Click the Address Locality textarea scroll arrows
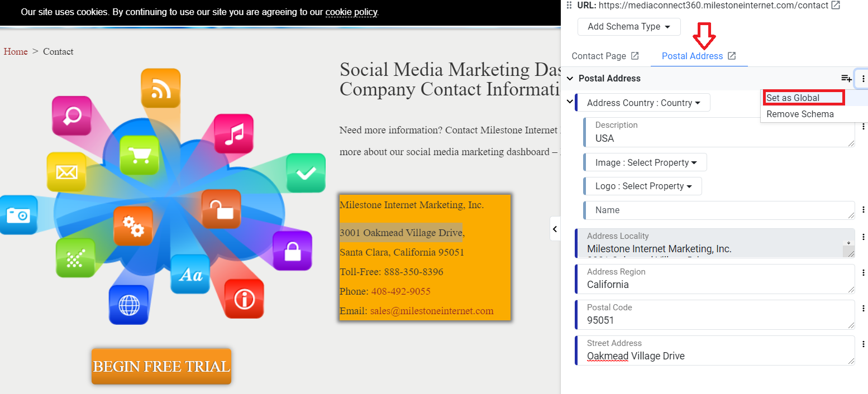This screenshot has width=868, height=394. (x=848, y=243)
